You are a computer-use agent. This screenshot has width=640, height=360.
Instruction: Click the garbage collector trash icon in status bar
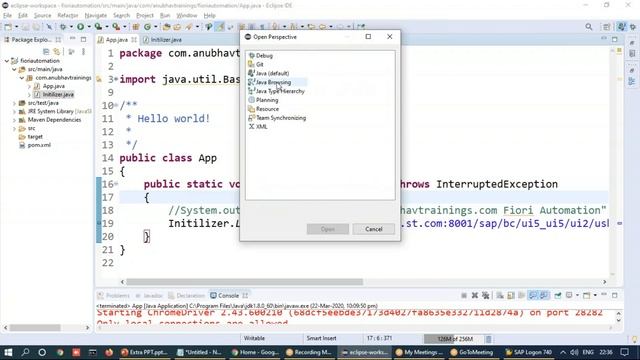click(488, 339)
